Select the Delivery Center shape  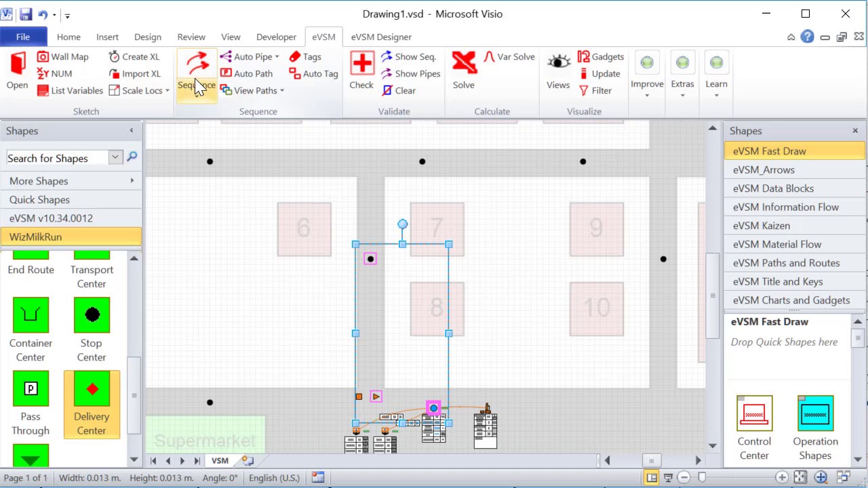click(92, 405)
